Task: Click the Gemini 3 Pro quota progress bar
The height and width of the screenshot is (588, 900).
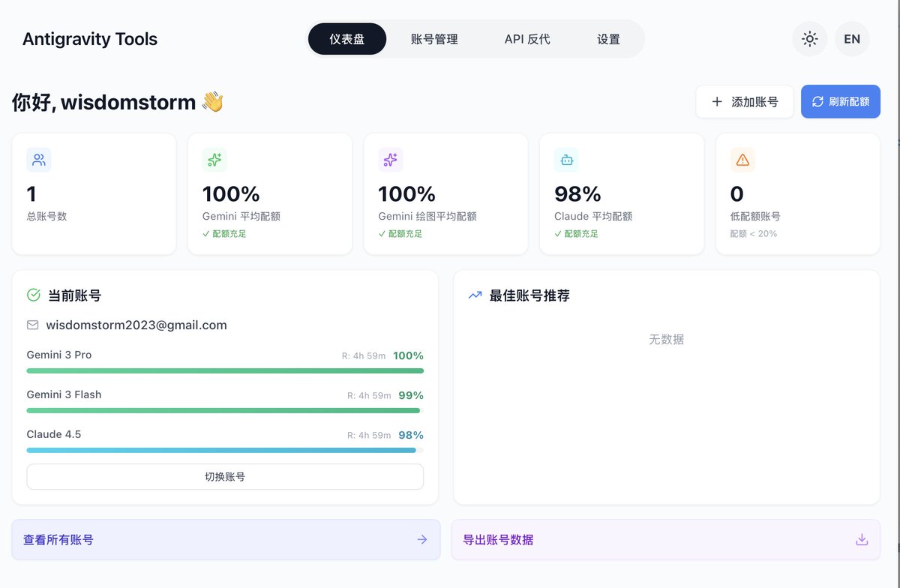Action: click(225, 370)
